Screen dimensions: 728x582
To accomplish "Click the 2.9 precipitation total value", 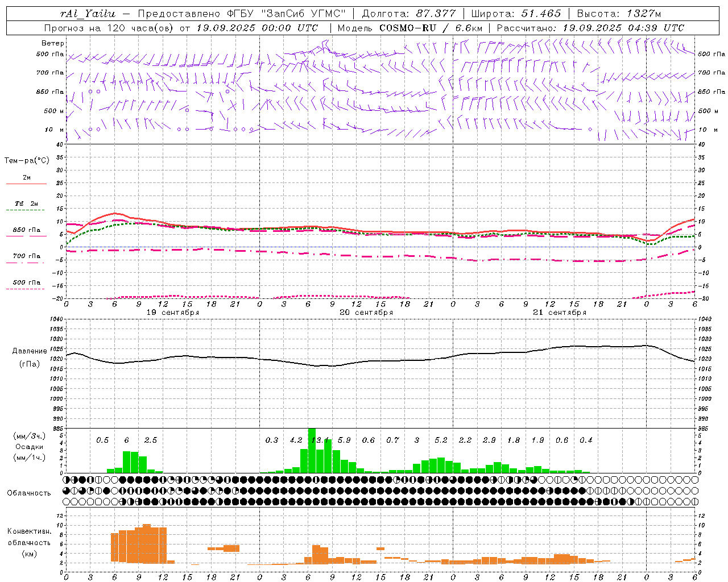I will [489, 440].
